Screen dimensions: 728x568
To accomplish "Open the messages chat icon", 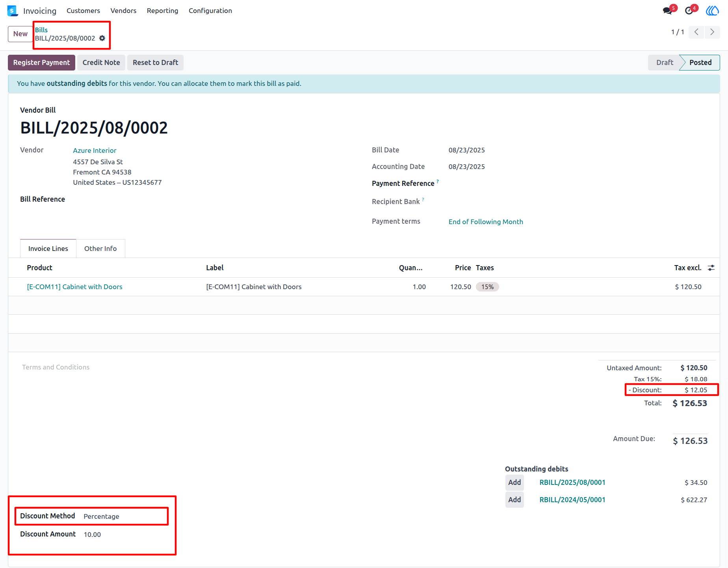I will (x=668, y=11).
